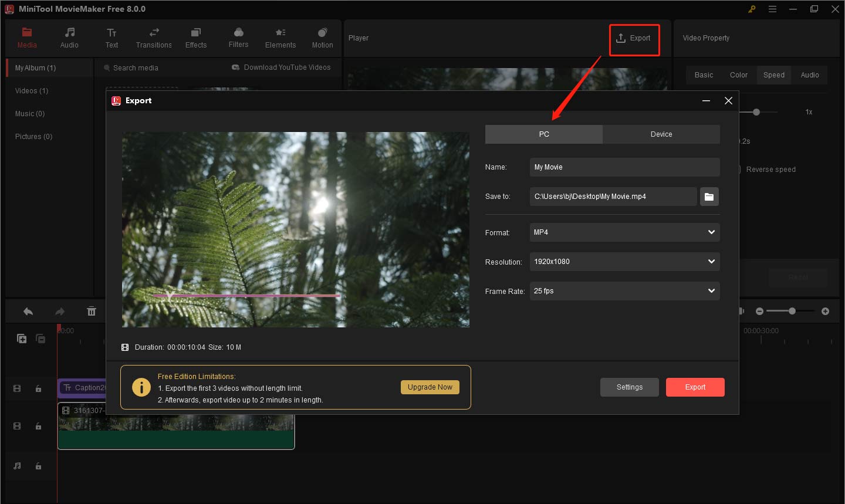
Task: Click the music track note icon
Action: [17, 466]
